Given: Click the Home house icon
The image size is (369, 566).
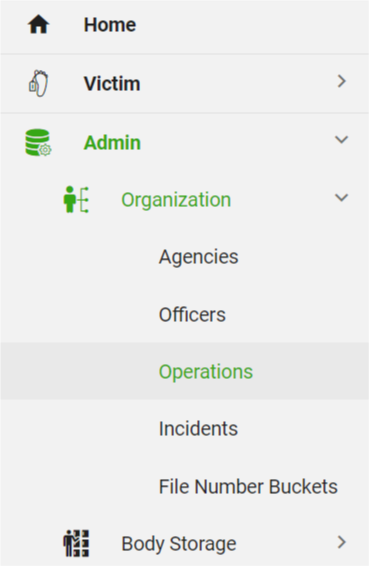Looking at the screenshot, I should 39,25.
